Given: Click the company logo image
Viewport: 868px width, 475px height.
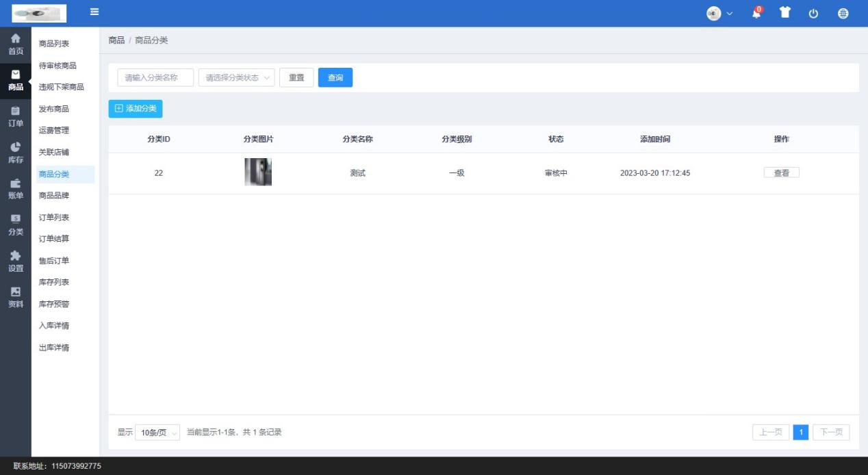Looking at the screenshot, I should tap(39, 13).
